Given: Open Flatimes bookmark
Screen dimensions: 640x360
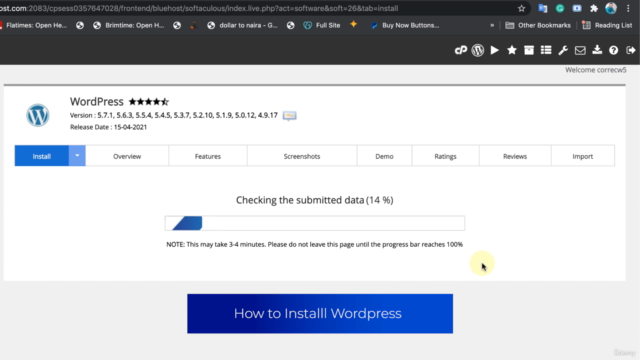Looking at the screenshot, I should pyautogui.click(x=33, y=25).
